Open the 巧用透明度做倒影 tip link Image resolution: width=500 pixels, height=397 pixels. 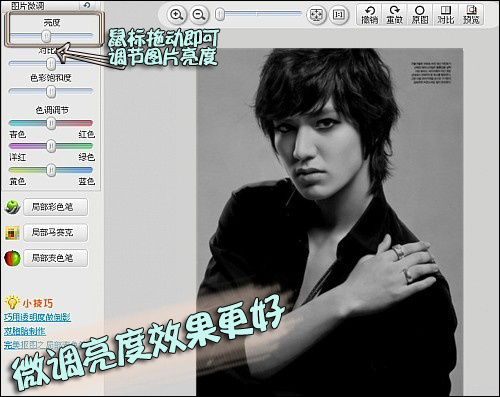37,317
